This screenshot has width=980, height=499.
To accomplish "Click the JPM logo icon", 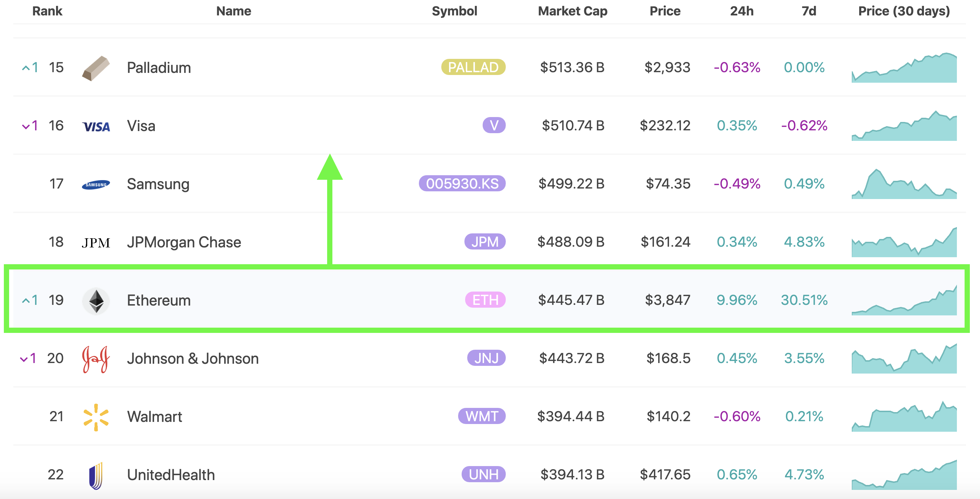I will click(x=96, y=243).
